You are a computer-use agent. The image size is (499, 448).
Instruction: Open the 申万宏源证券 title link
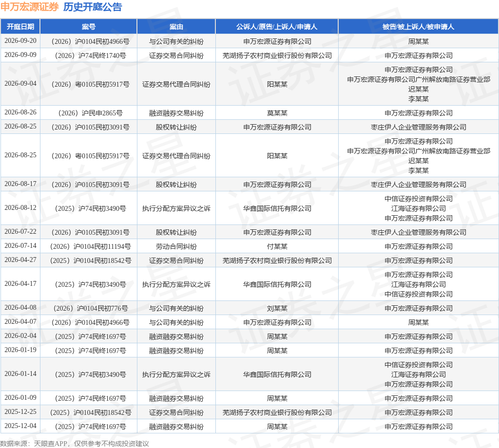pyautogui.click(x=30, y=7)
